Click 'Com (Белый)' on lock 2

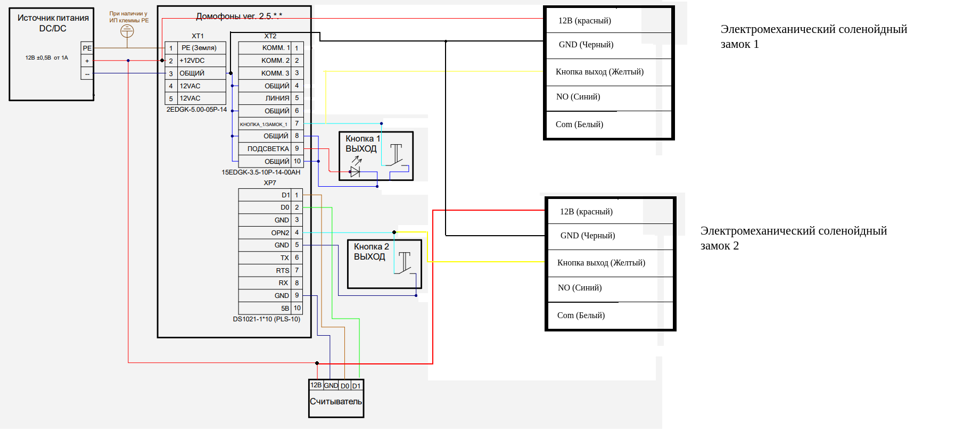click(581, 315)
